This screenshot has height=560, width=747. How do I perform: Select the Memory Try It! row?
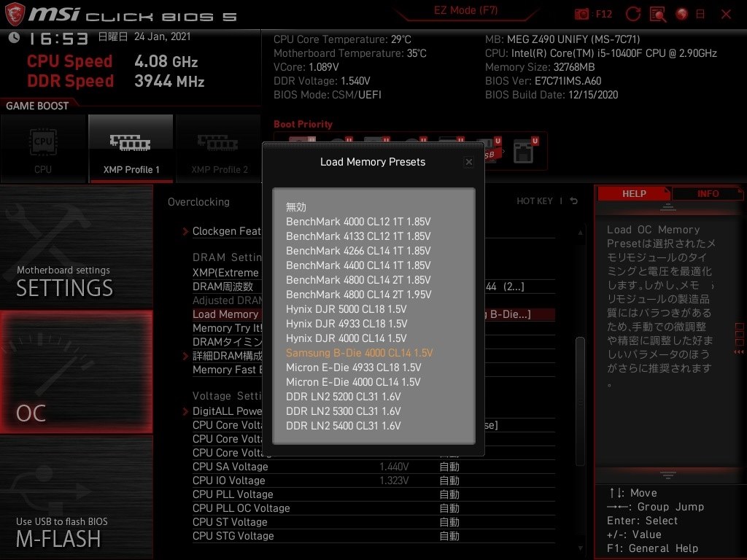373,328
